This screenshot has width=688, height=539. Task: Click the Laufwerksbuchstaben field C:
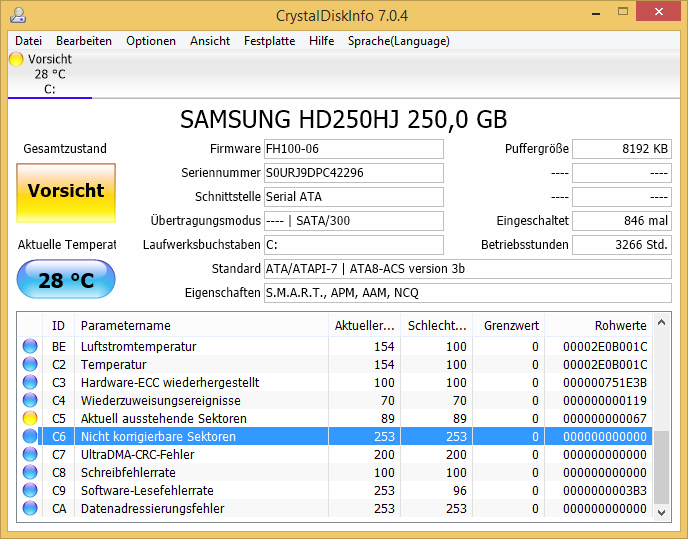pyautogui.click(x=354, y=244)
